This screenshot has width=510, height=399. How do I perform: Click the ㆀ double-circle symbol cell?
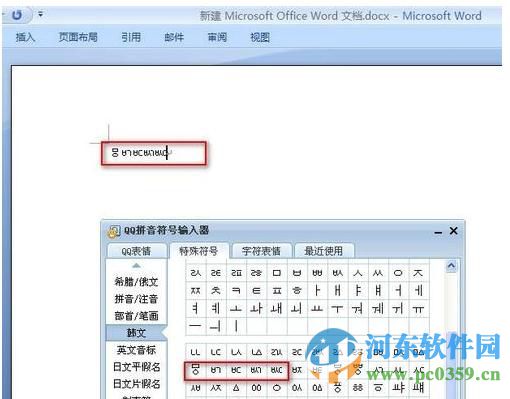click(x=256, y=388)
